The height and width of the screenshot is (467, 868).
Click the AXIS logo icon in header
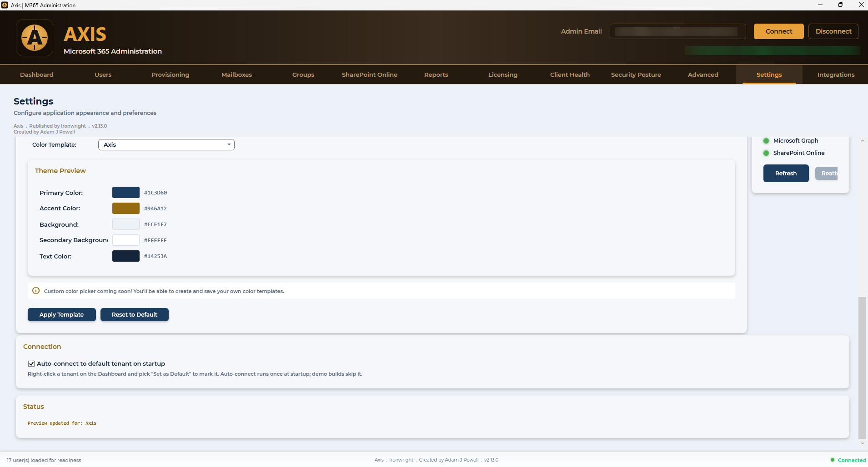(x=35, y=38)
